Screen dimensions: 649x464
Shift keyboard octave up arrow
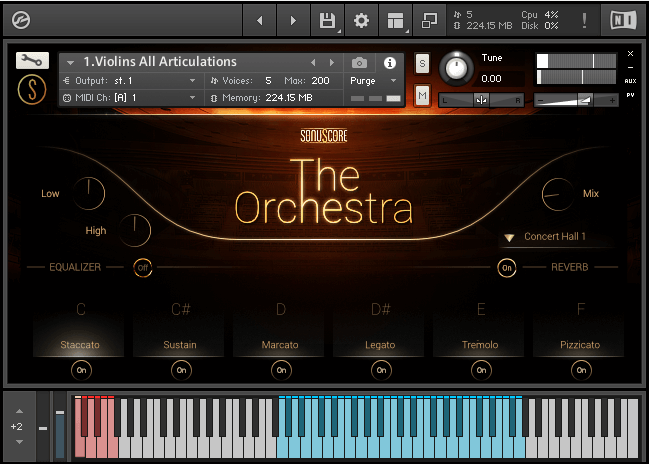click(19, 411)
